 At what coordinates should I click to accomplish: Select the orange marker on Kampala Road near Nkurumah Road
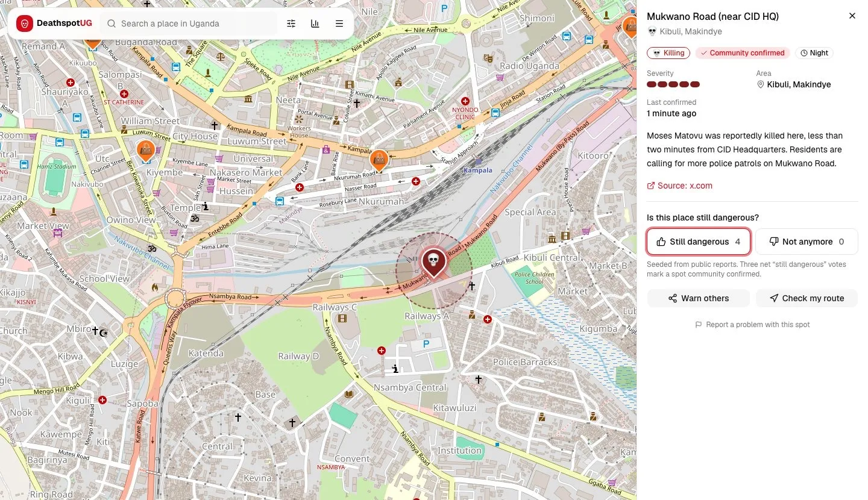379,160
